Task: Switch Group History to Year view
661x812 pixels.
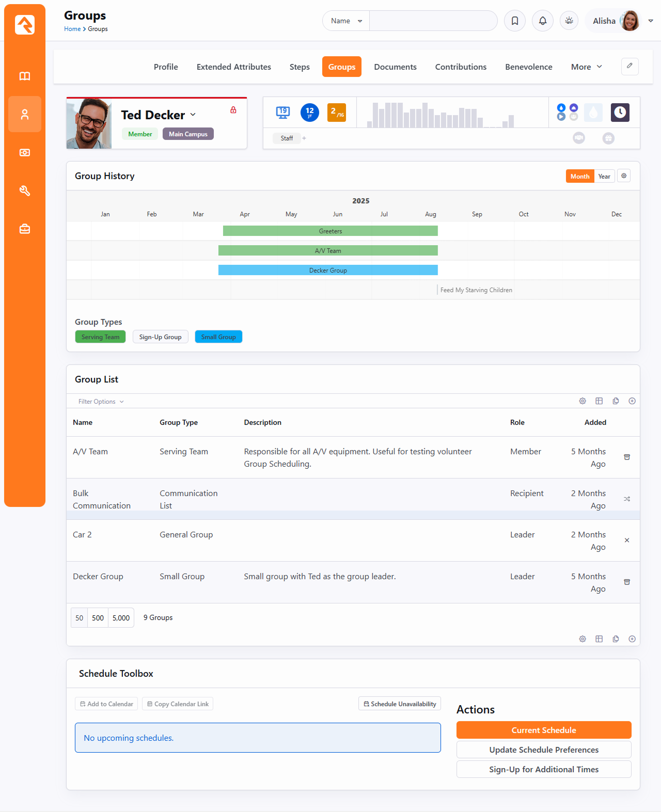Action: tap(604, 177)
